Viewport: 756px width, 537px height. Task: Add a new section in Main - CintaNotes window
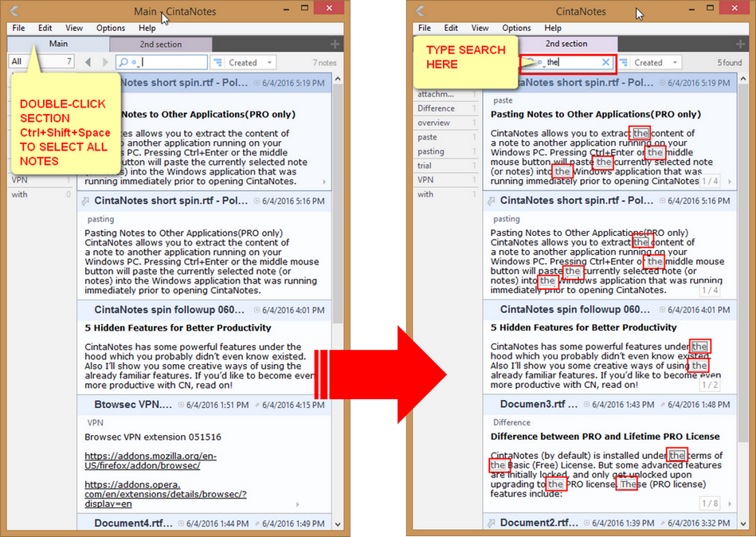(335, 45)
